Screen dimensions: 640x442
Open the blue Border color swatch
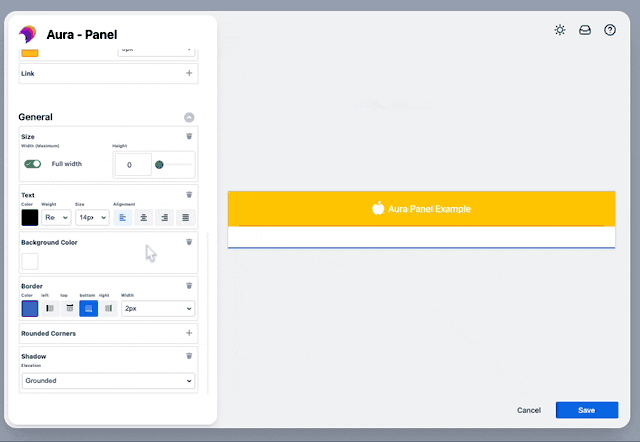[30, 309]
